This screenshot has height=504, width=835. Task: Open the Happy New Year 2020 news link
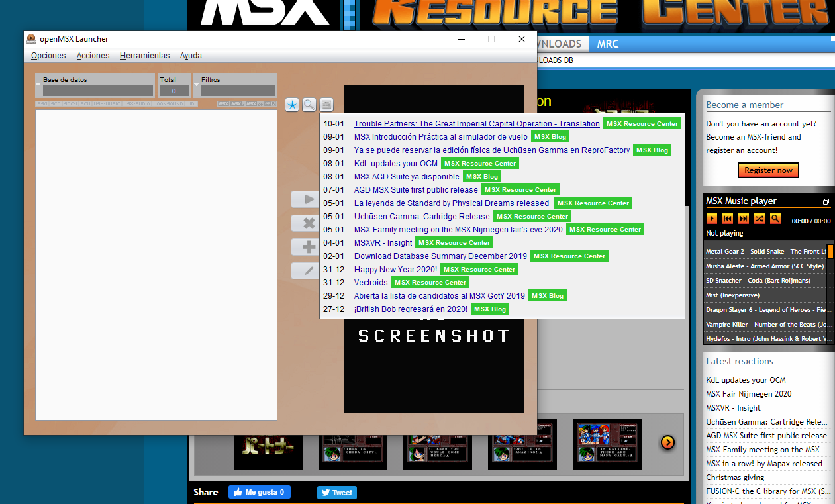[395, 269]
